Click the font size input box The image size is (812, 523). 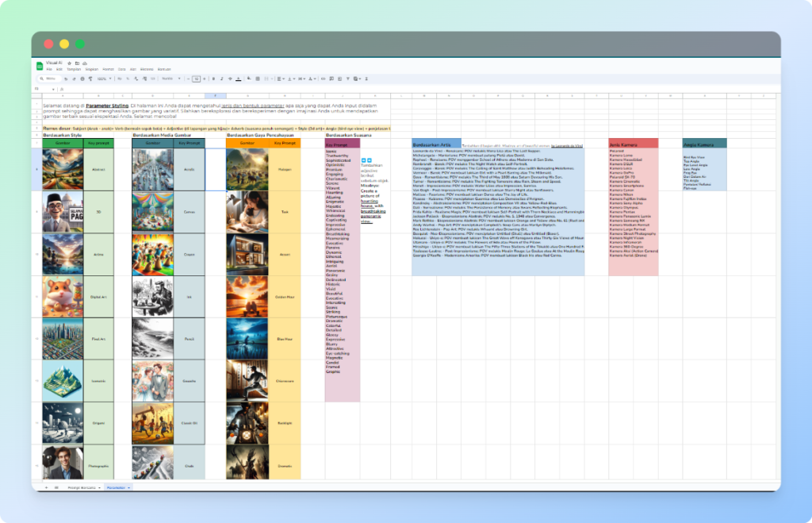pos(196,79)
